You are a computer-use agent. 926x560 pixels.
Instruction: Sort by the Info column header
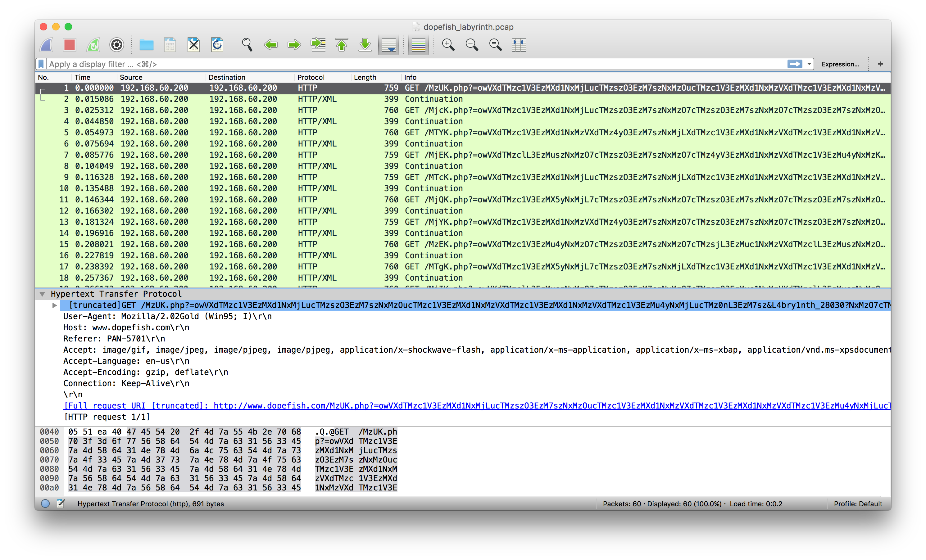pos(646,77)
